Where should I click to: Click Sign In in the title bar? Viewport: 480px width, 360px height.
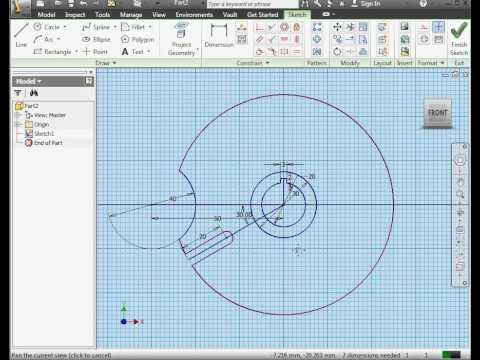click(x=366, y=4)
